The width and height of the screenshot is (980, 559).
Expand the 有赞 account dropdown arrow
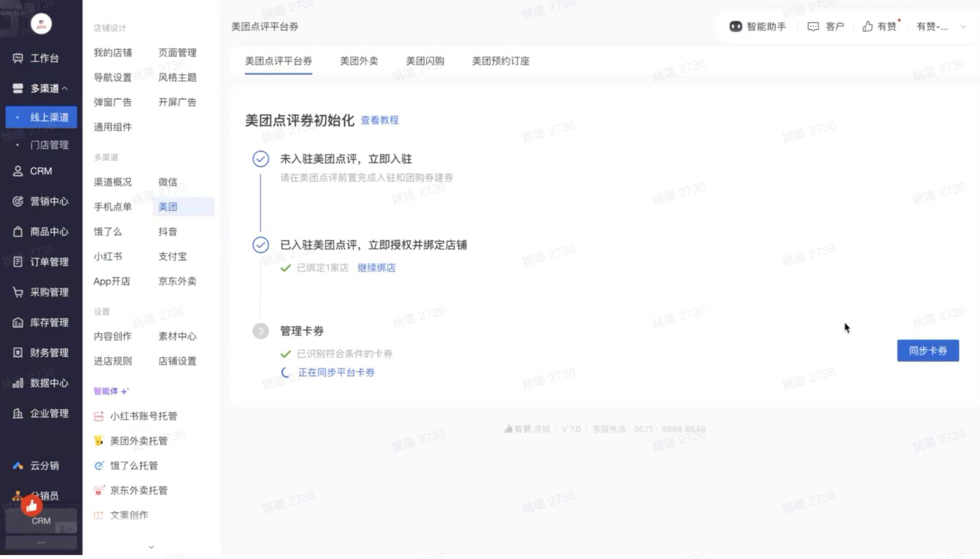point(963,27)
